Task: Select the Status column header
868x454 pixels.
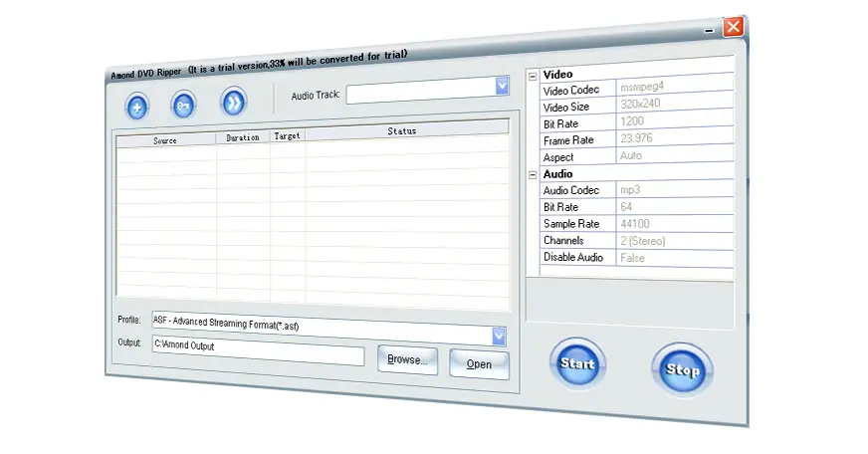Action: pyautogui.click(x=407, y=130)
